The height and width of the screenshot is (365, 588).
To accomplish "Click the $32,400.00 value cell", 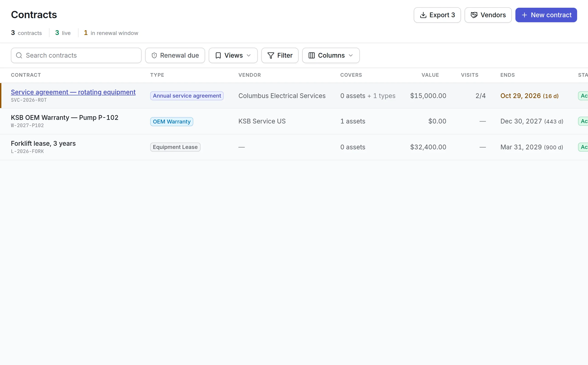I will (428, 147).
